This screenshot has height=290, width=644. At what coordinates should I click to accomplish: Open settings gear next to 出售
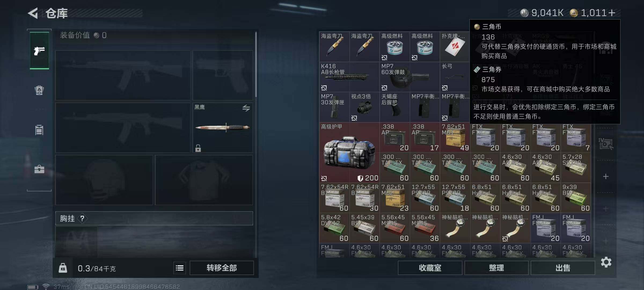coord(606,262)
